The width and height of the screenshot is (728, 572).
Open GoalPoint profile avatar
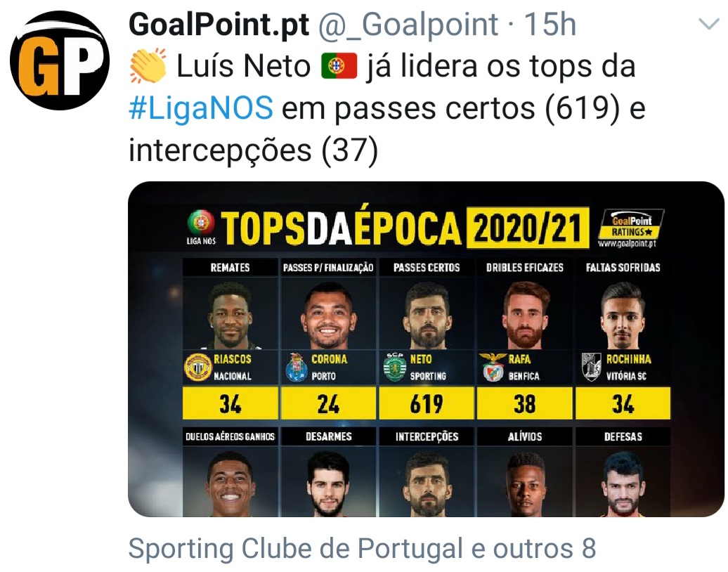coord(60,60)
